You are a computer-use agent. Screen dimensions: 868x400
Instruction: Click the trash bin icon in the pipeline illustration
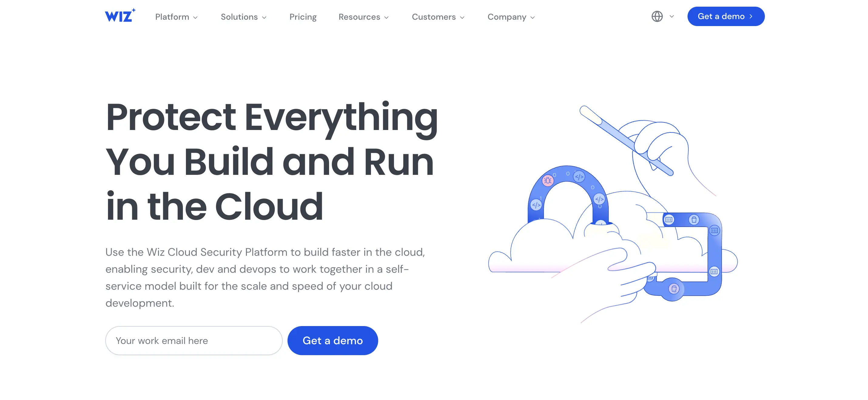coord(695,220)
